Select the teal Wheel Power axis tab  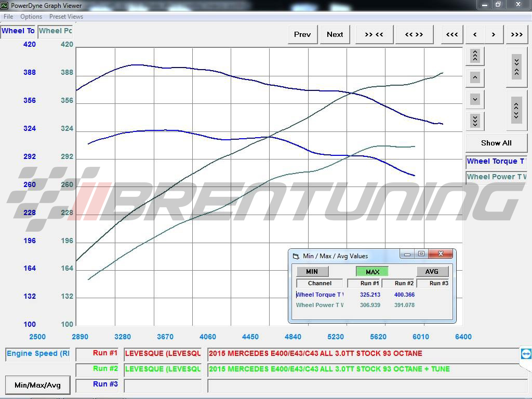click(55, 31)
